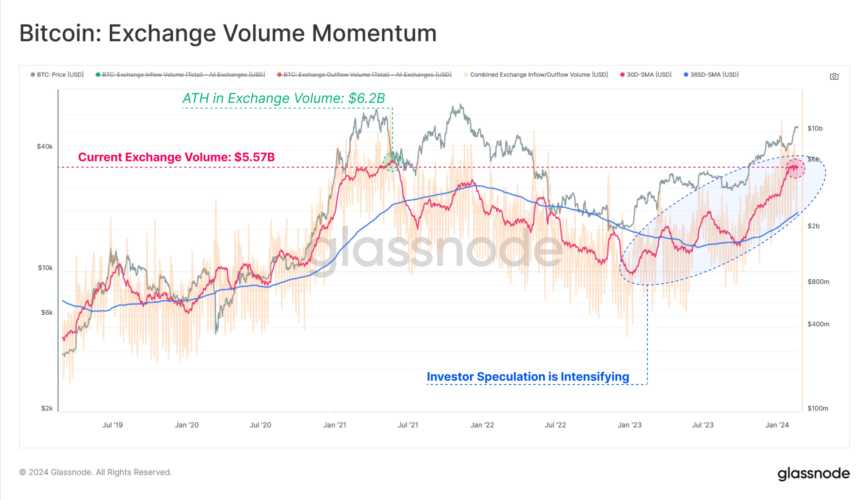Click the blue 365D-SMA legend dot
The height and width of the screenshot is (500, 868).
point(686,75)
